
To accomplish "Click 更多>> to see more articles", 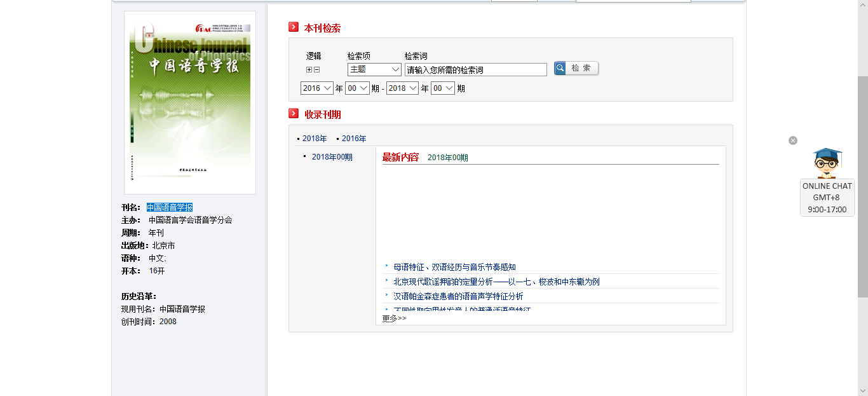I will point(394,318).
